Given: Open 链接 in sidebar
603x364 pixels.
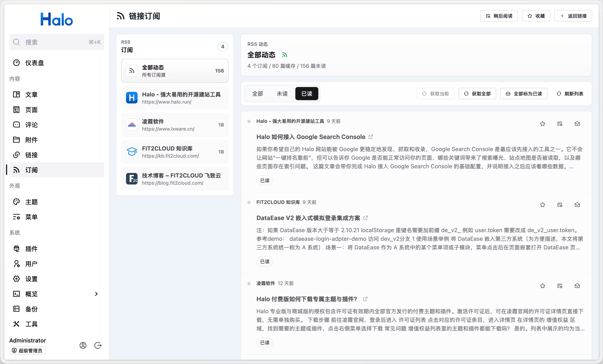Looking at the screenshot, I should tap(57, 155).
